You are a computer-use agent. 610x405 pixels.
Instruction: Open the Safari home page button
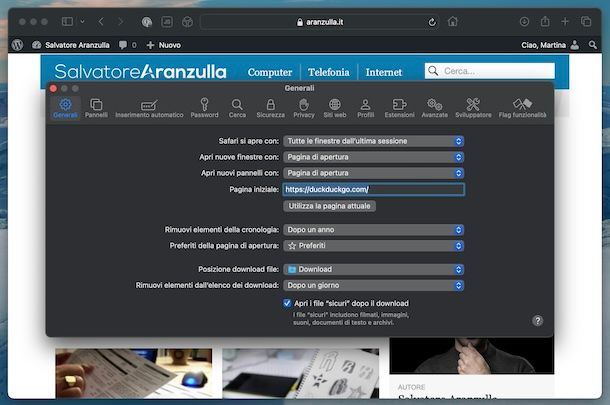click(452, 21)
